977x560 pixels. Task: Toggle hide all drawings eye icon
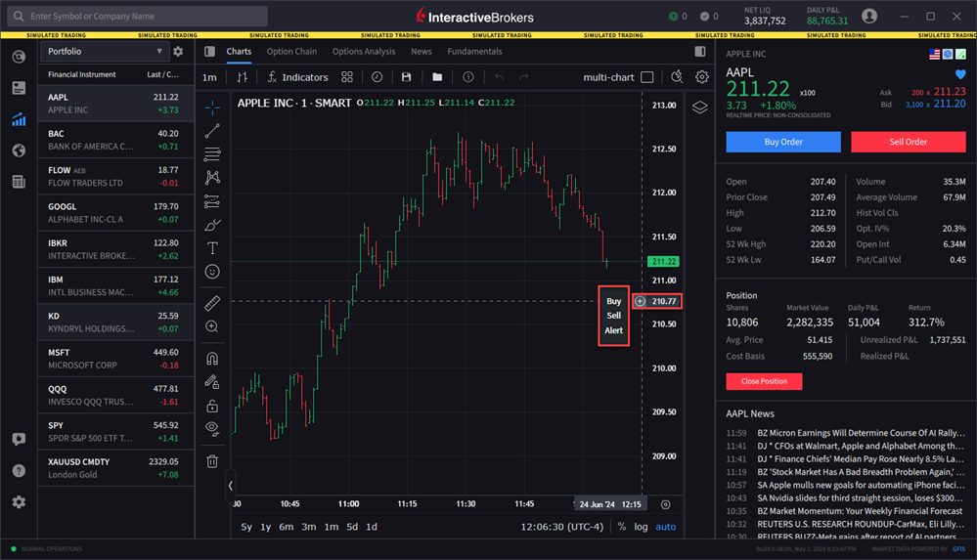(x=212, y=429)
